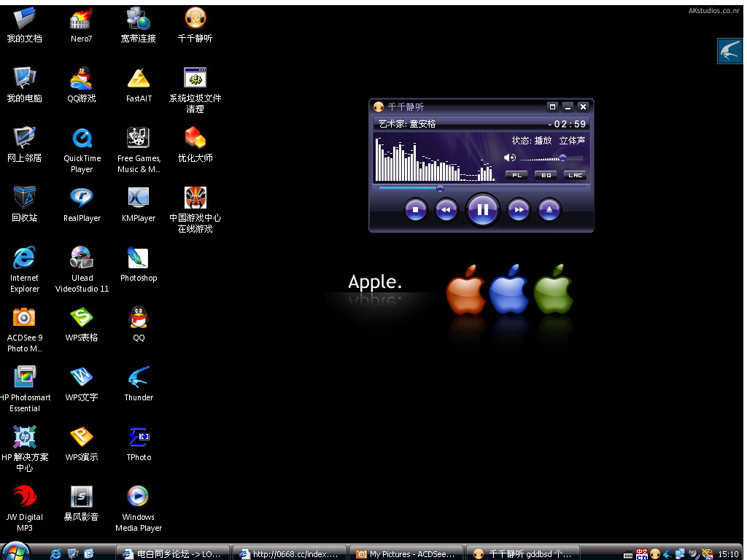Click the Windows Media Player desktop icon
This screenshot has width=747, height=560.
point(138,497)
